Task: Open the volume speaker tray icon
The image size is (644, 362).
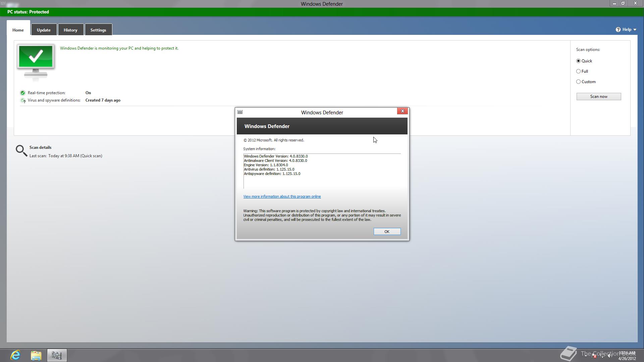Action: (x=610, y=356)
